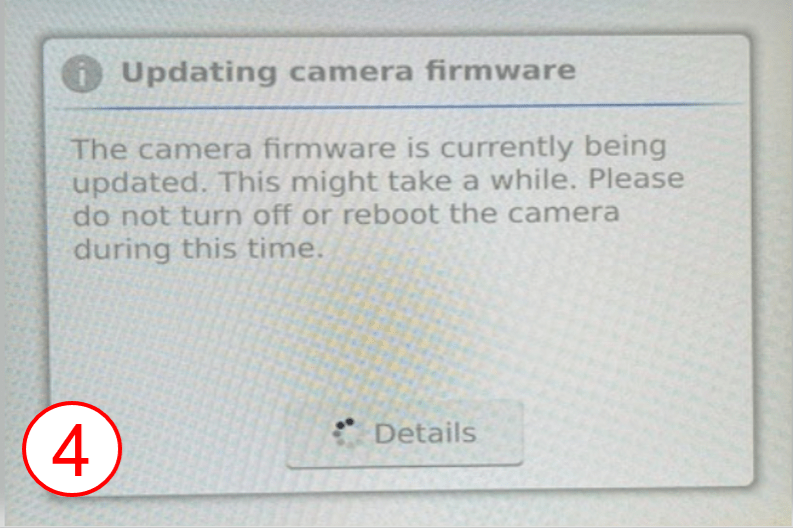
Task: Select the red circled number 4 marker
Action: [x=72, y=449]
